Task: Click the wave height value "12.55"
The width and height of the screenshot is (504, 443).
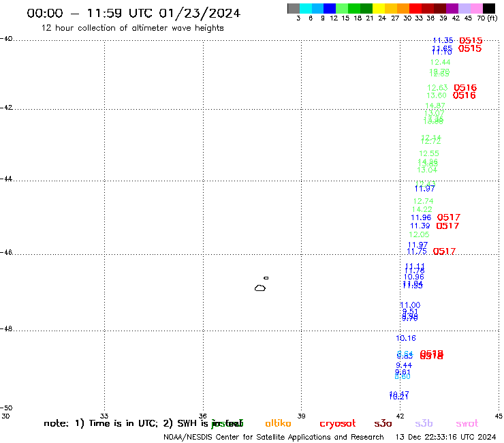Action: point(429,153)
